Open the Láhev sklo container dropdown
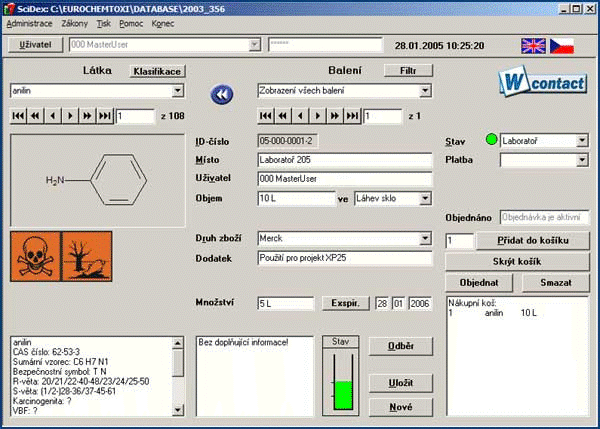Image resolution: width=600 pixels, height=429 pixels. coord(424,199)
